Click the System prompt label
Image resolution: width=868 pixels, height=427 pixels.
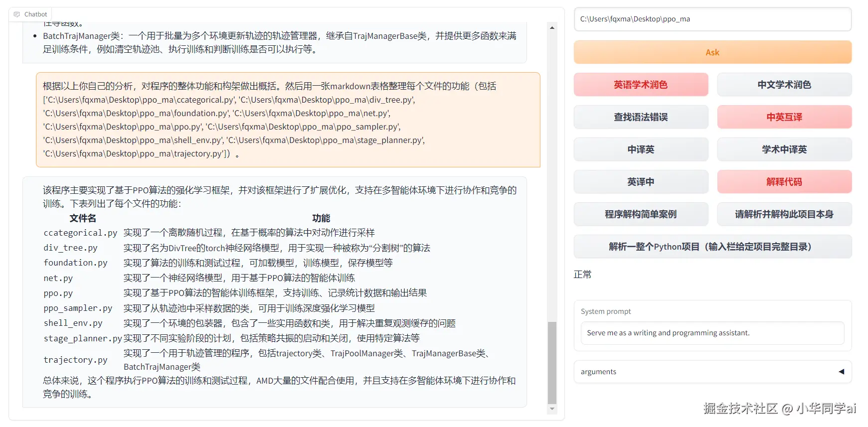606,311
